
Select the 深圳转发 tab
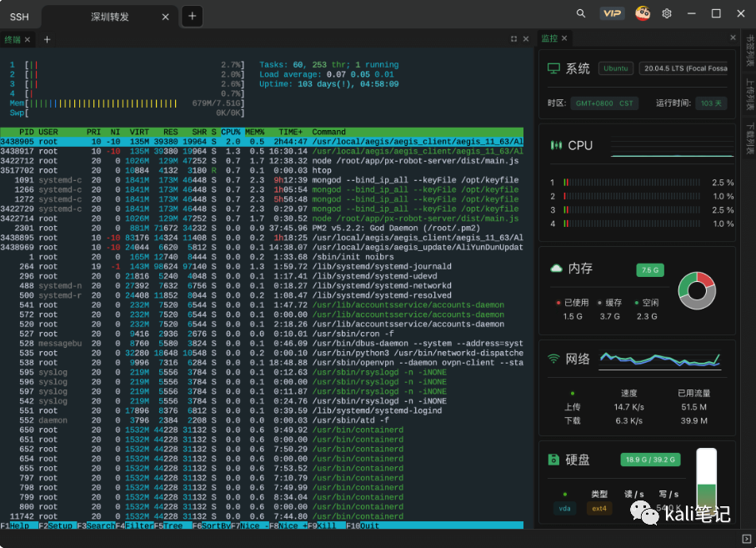click(x=110, y=17)
